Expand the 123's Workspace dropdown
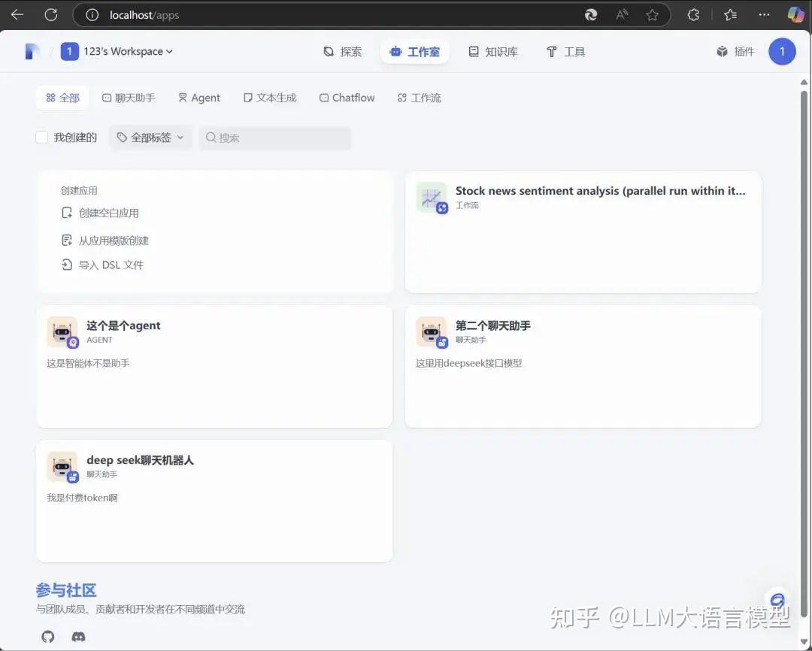This screenshot has height=651, width=812. point(128,51)
